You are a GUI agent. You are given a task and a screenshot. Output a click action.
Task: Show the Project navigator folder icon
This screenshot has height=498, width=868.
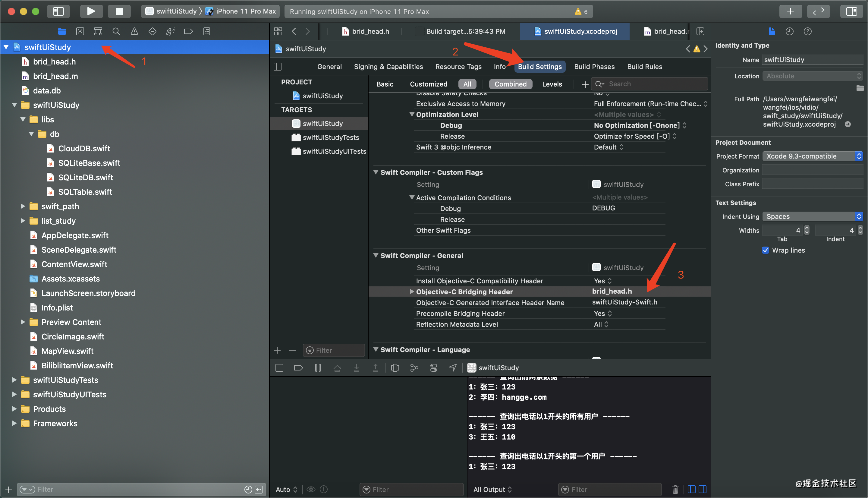pos(62,31)
